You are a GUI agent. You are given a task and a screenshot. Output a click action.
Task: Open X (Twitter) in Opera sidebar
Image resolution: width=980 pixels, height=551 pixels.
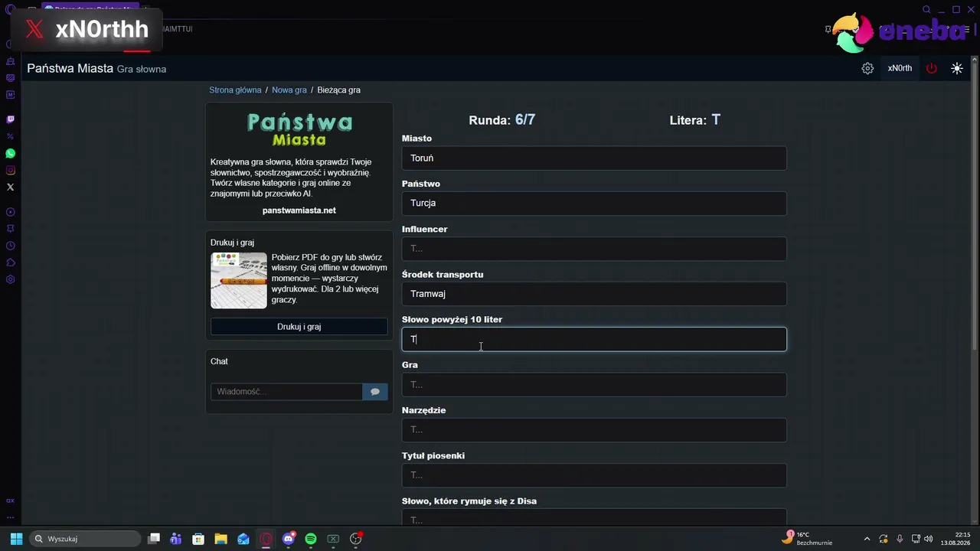(x=11, y=187)
